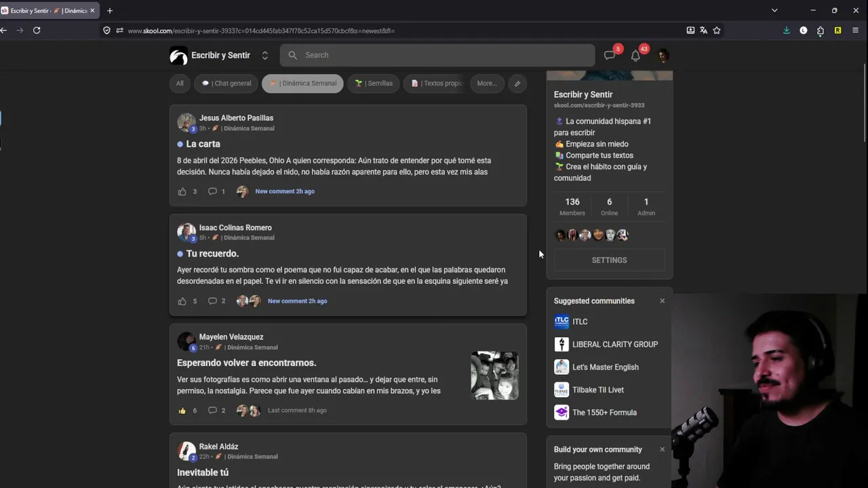Like the Esperando volver a encontrarnos post
The height and width of the screenshot is (488, 868).
[182, 411]
